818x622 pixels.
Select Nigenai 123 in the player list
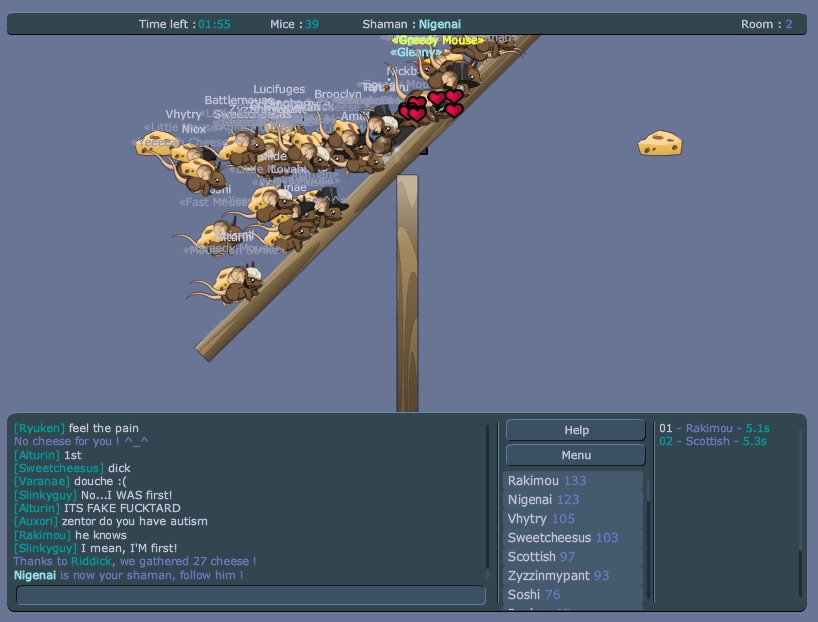click(x=572, y=499)
